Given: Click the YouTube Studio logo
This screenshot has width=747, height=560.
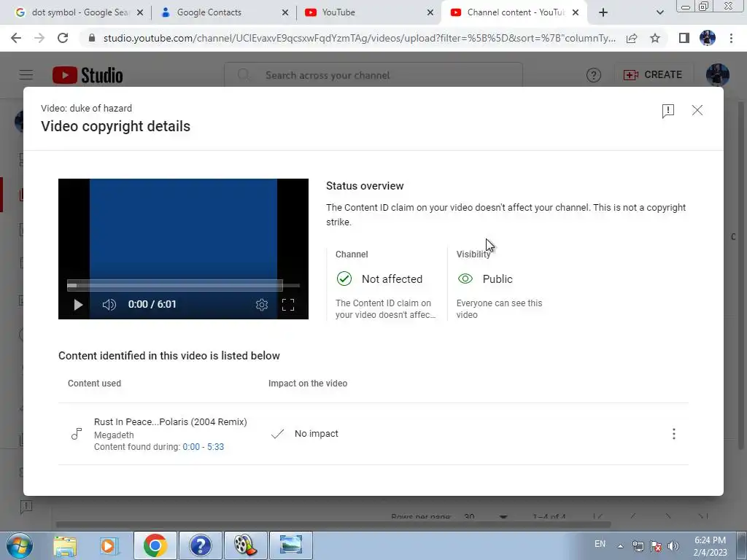Looking at the screenshot, I should click(x=88, y=75).
